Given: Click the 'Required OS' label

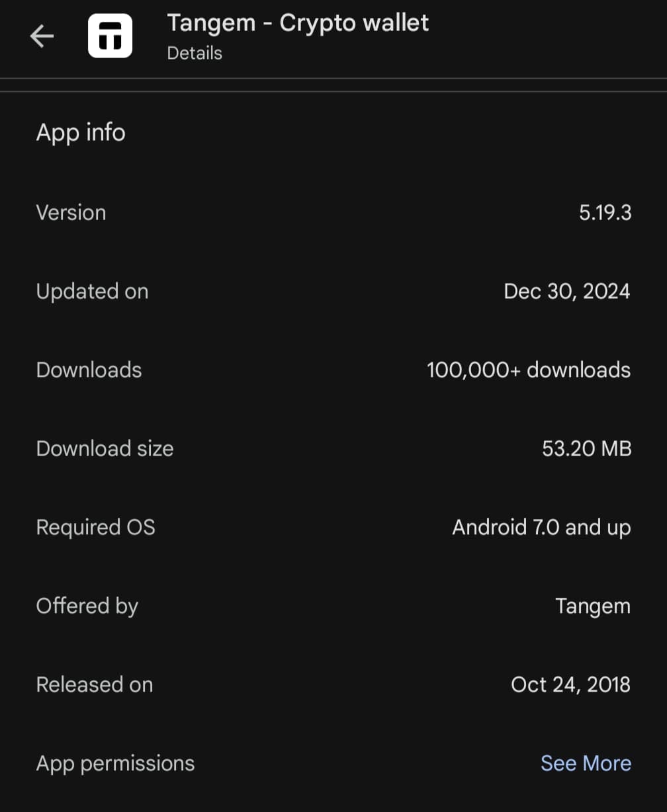Looking at the screenshot, I should tap(95, 527).
